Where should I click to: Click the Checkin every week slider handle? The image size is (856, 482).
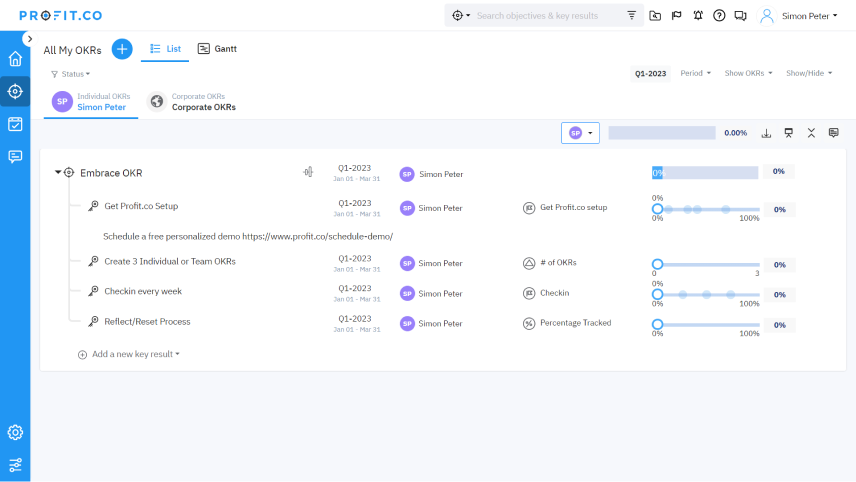(x=657, y=294)
